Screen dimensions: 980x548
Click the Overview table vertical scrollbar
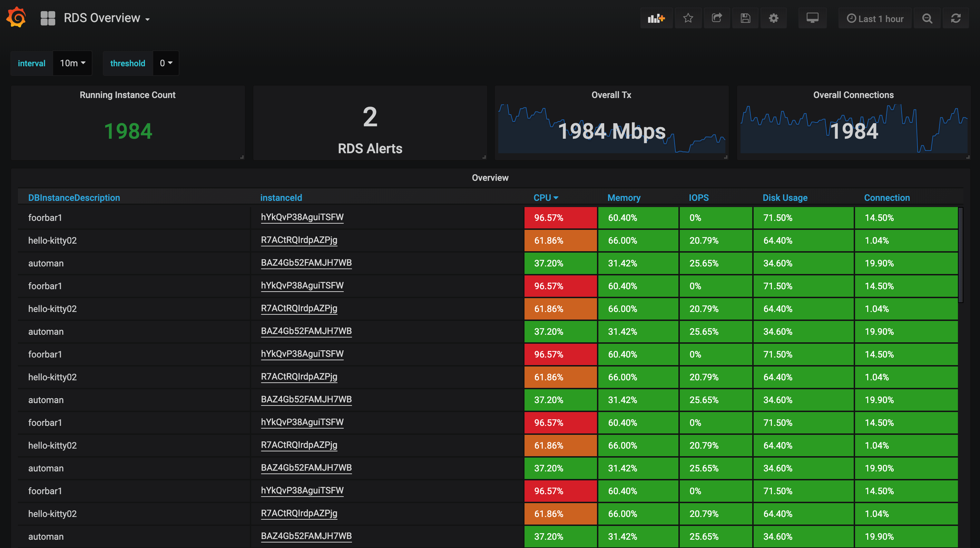click(x=960, y=255)
